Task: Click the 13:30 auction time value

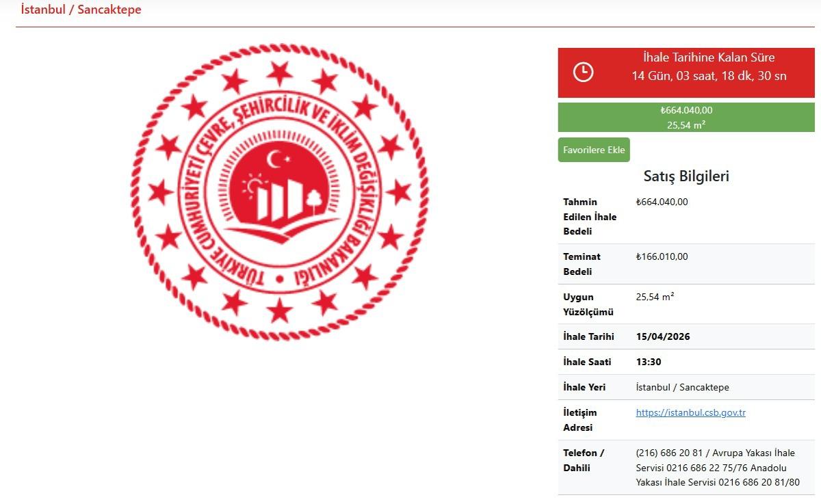Action: [x=649, y=362]
